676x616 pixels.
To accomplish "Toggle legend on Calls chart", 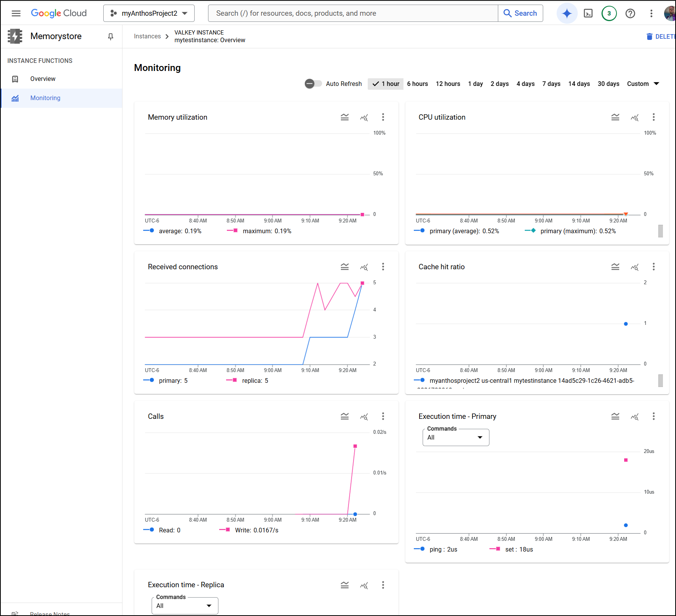I will click(345, 417).
